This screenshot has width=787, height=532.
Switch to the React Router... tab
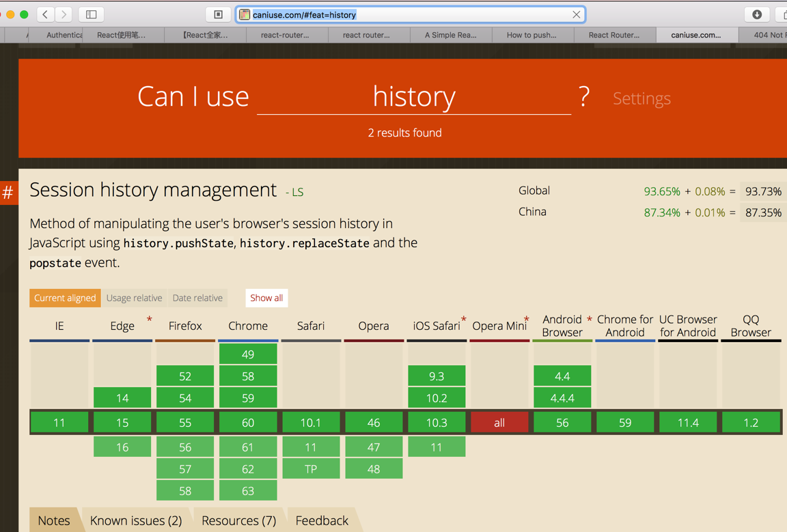click(x=615, y=35)
